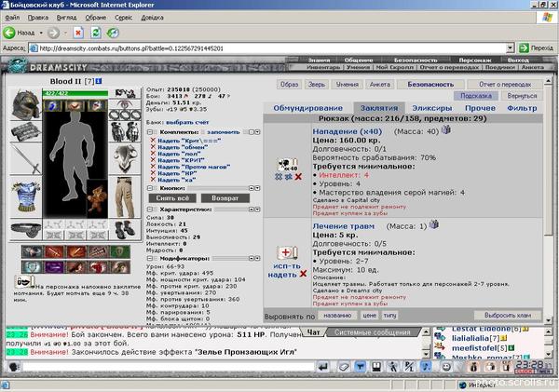Remove the "обмен" set via its red X
This screenshot has height=392, width=559.
pyautogui.click(x=153, y=147)
